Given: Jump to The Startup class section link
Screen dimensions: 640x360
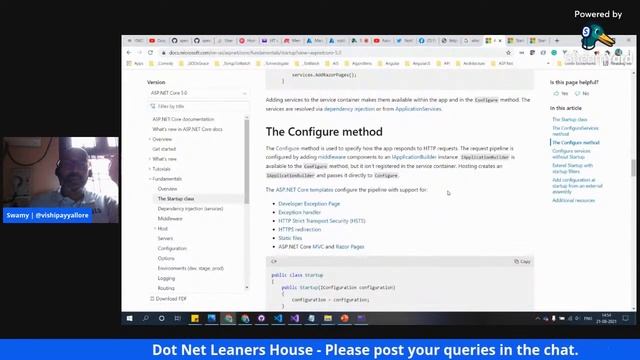Looking at the screenshot, I should (569, 120).
